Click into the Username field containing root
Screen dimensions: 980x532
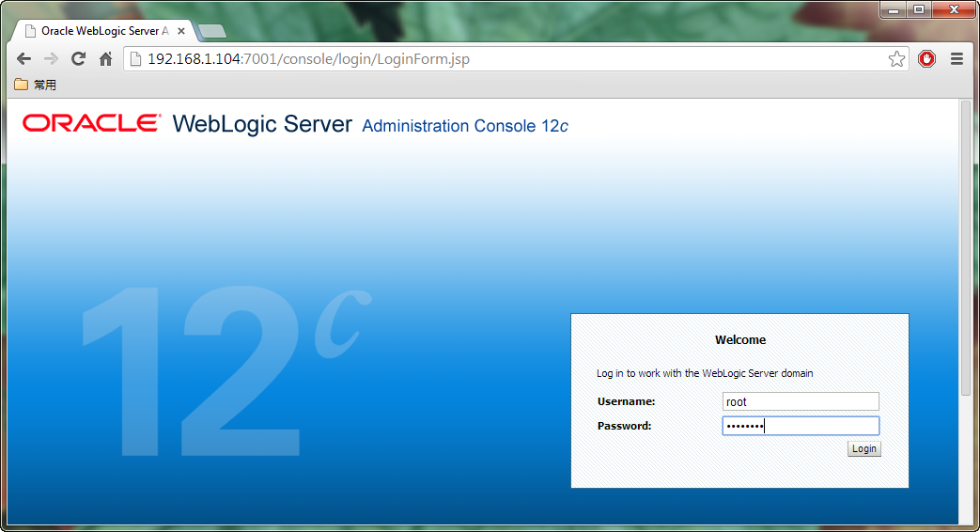pos(801,401)
